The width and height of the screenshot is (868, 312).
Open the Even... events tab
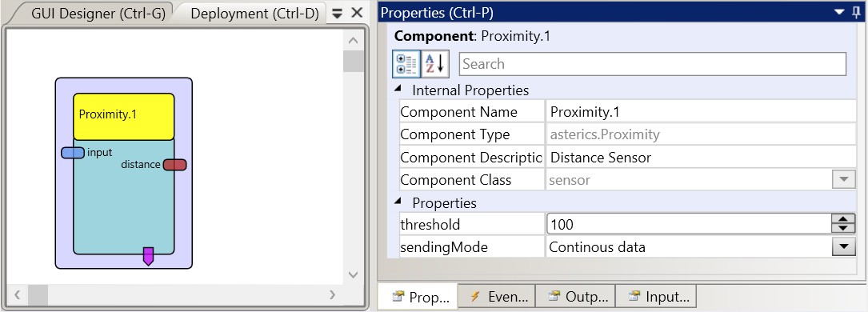(x=498, y=297)
